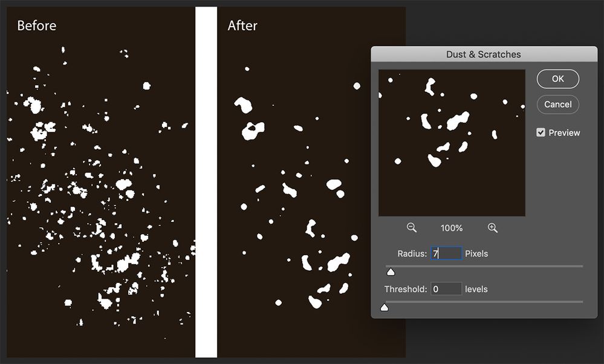Click the Radius label text
This screenshot has height=364, width=604.
coord(412,254)
